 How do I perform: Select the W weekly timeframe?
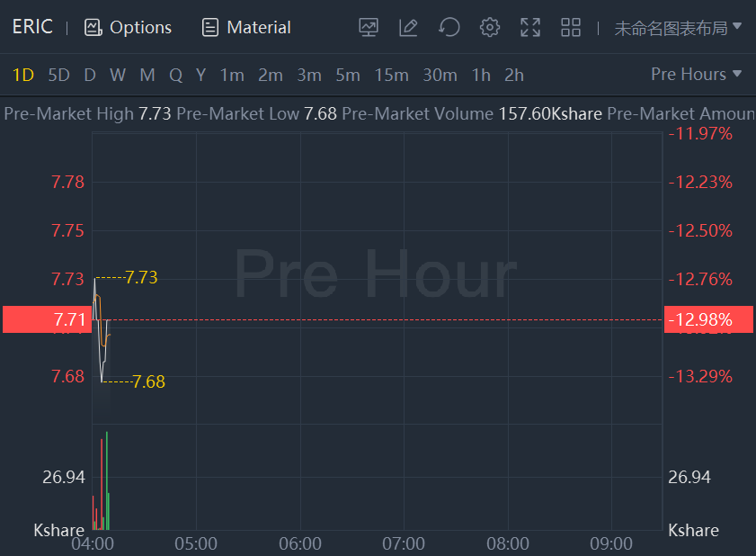(x=118, y=75)
